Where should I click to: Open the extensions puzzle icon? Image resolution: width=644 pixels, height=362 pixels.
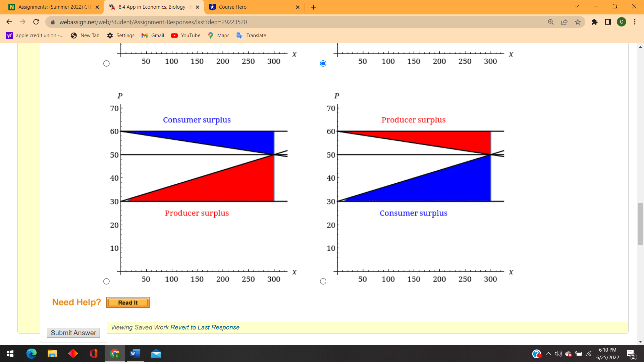594,22
